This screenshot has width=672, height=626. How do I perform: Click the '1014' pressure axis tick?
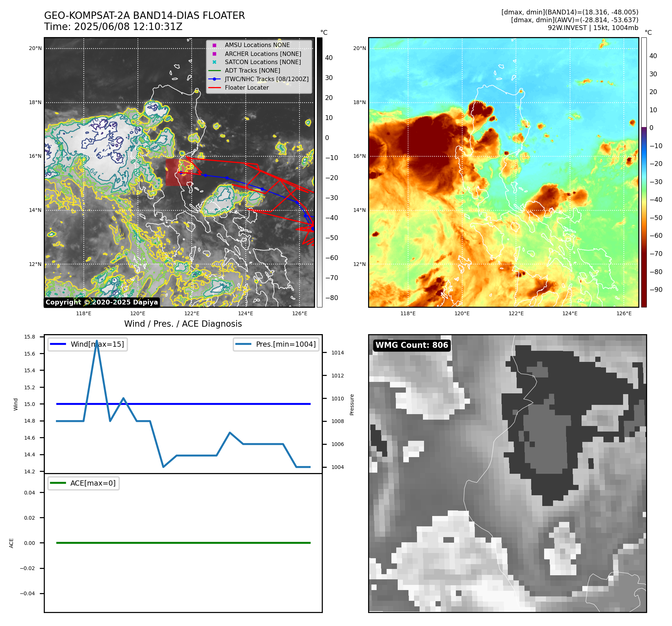pos(338,353)
